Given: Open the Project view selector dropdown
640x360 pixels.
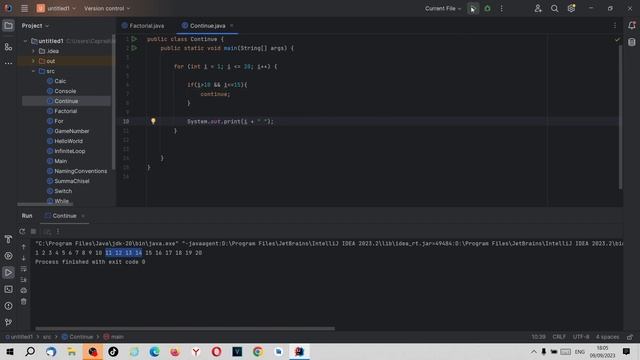Looking at the screenshot, I should click(x=35, y=26).
